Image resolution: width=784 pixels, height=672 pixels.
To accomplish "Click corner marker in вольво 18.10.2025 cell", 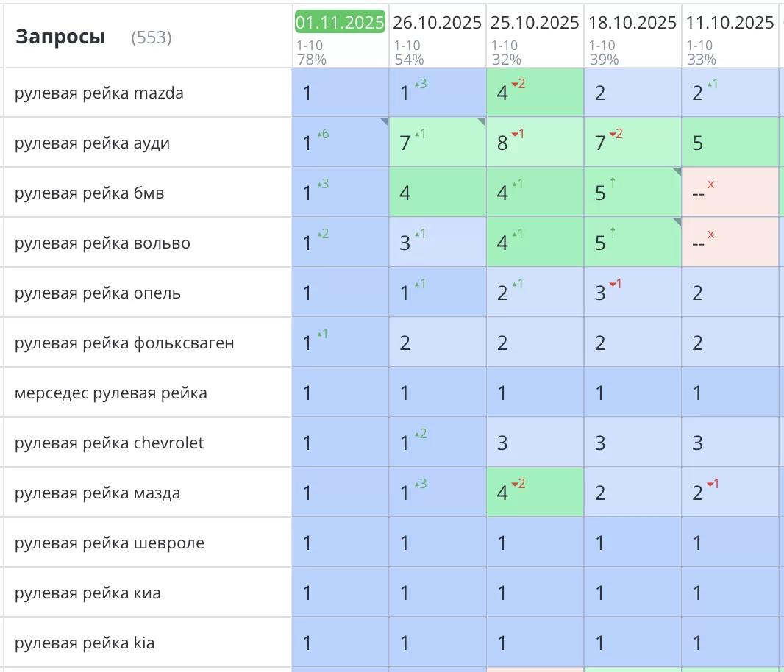I will (x=677, y=222).
